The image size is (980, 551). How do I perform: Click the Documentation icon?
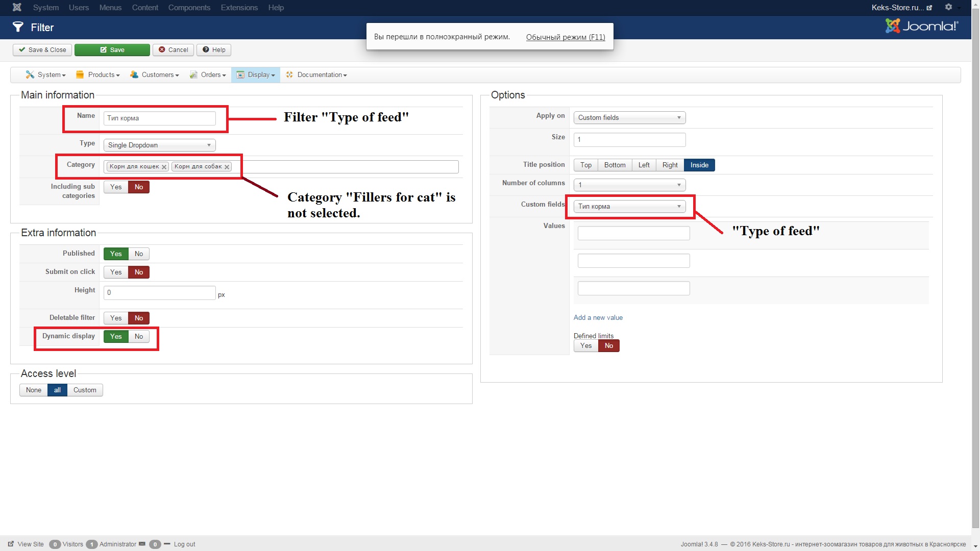click(289, 74)
